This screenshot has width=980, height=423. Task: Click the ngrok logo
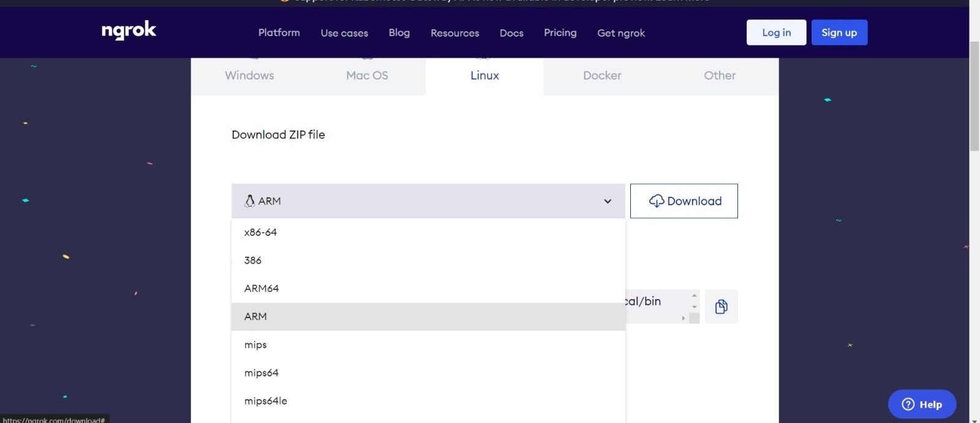tap(129, 31)
